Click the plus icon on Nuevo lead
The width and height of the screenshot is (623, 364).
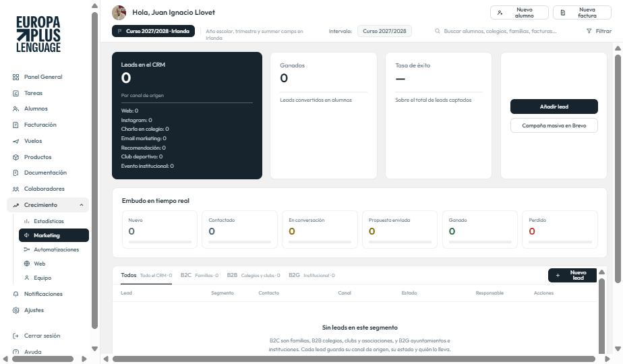pos(558,276)
